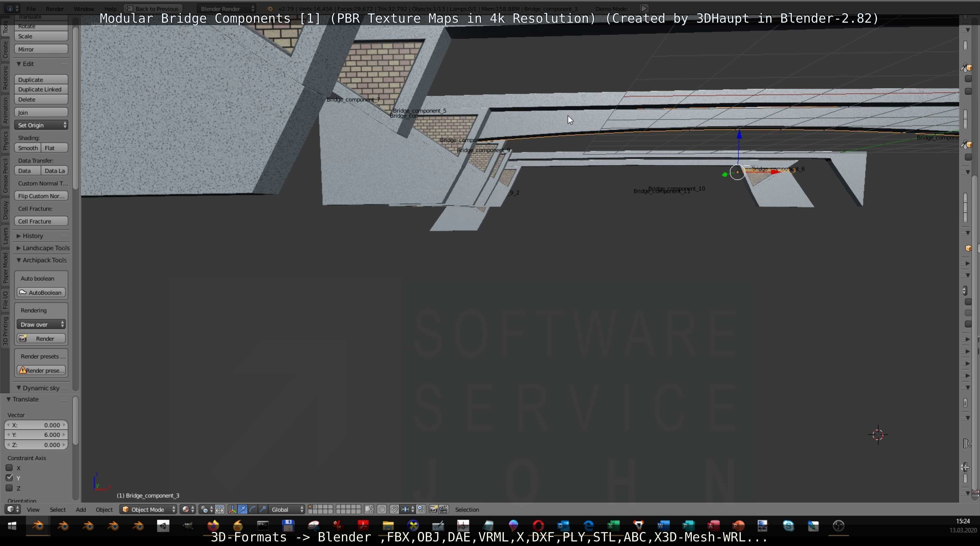Open the Info editor type icon
980x546 pixels.
click(x=12, y=8)
